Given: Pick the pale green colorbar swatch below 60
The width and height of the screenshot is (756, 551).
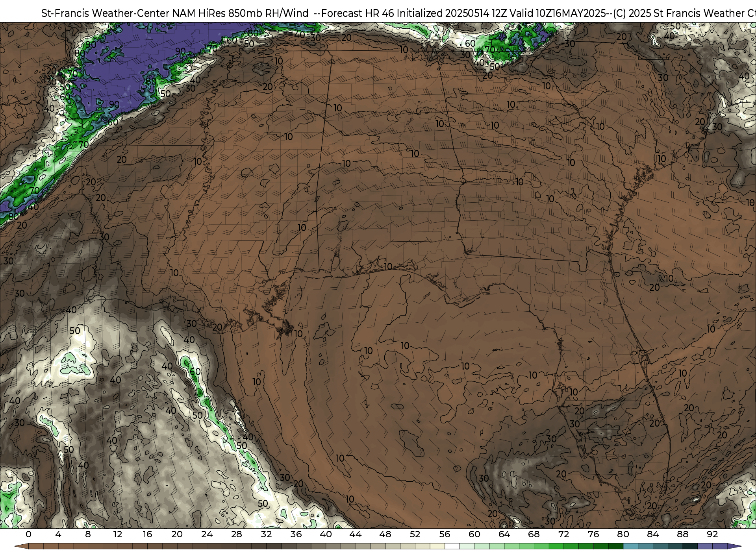Looking at the screenshot, I should pos(482,546).
